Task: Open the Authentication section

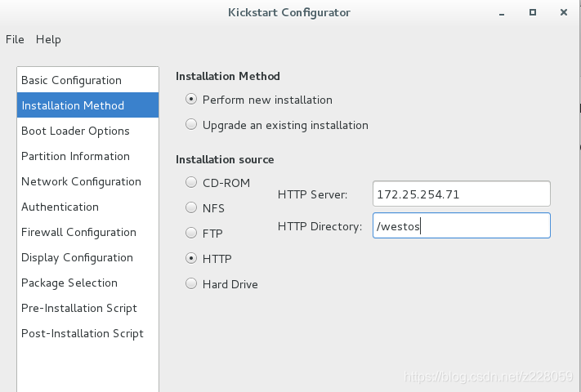Action: click(60, 207)
